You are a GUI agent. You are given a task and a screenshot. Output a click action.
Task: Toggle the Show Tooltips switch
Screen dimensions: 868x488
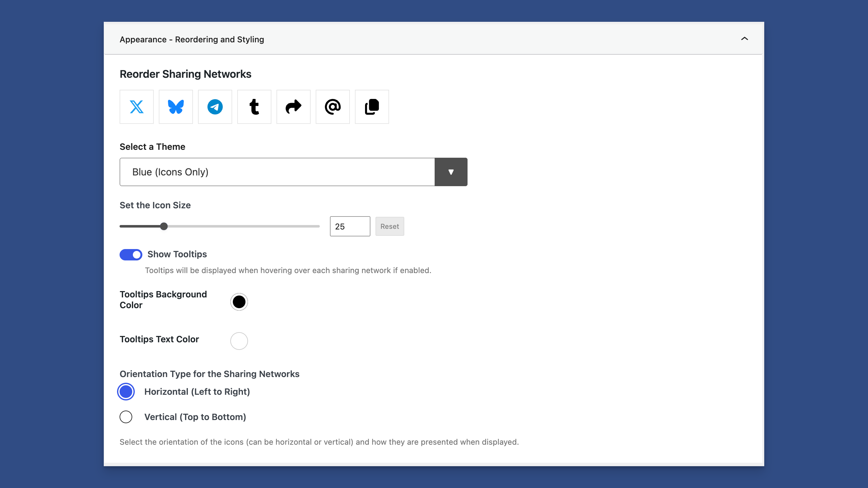coord(131,255)
